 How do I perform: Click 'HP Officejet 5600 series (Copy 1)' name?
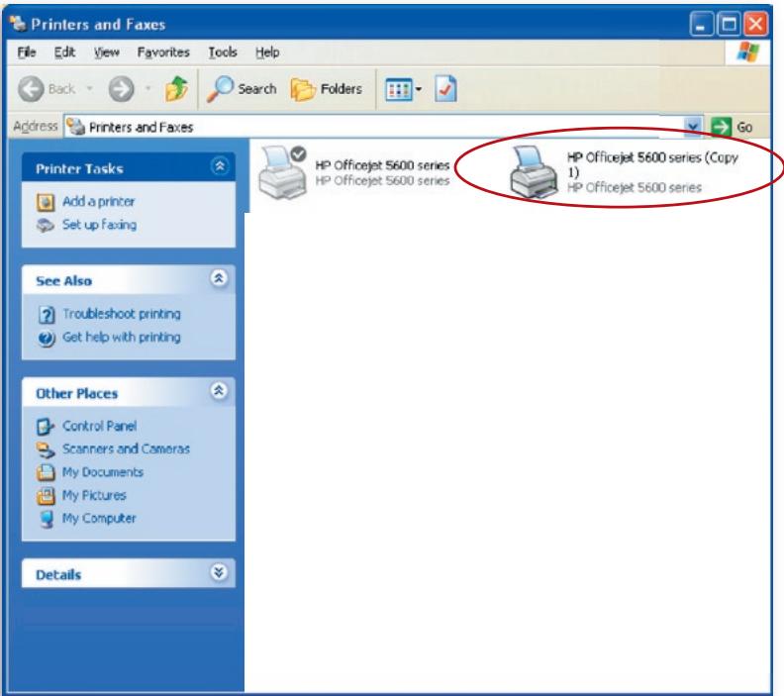click(652, 164)
